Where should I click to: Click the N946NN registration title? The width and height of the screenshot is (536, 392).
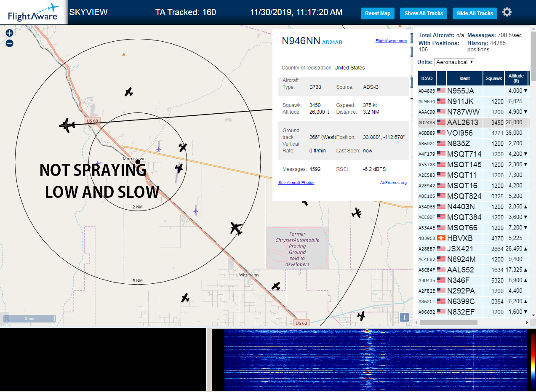[301, 41]
